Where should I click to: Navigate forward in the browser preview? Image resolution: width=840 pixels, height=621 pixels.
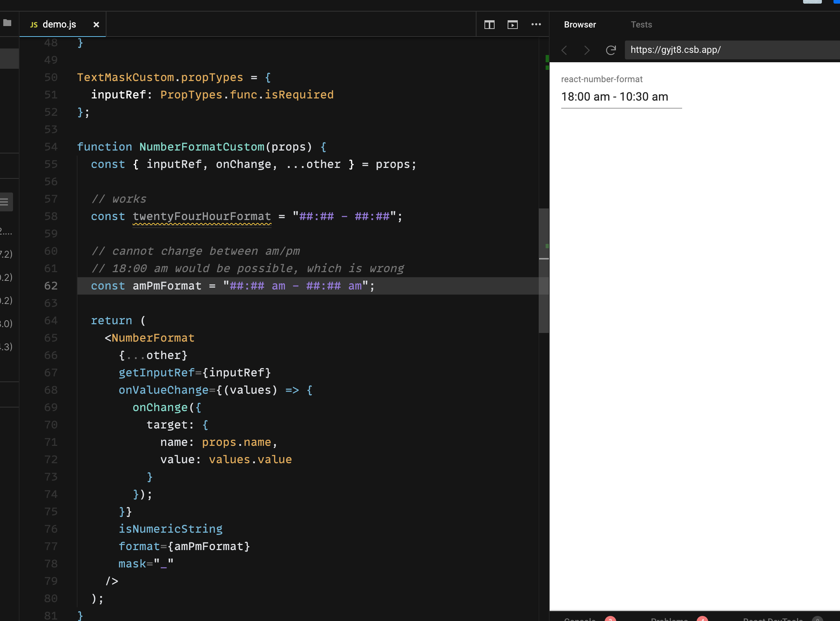tap(587, 50)
